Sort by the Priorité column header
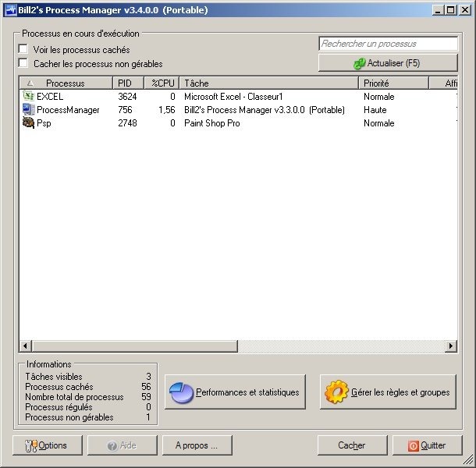This screenshot has height=468, width=476. click(x=394, y=83)
